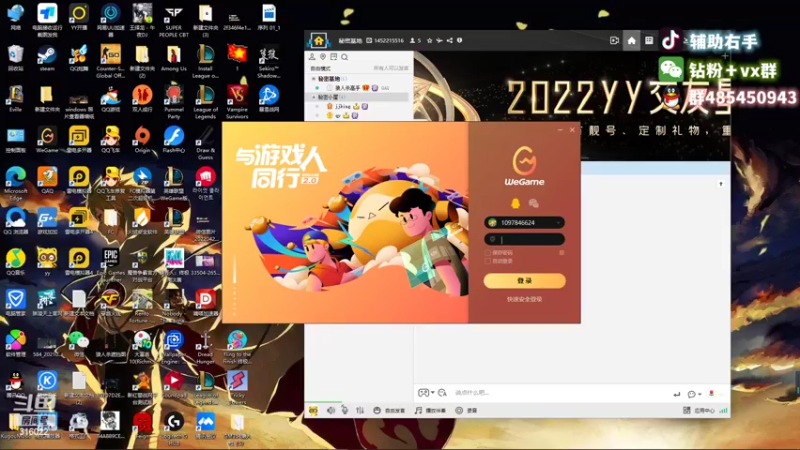Click the music accompaniment button in YY bar

tap(430, 410)
